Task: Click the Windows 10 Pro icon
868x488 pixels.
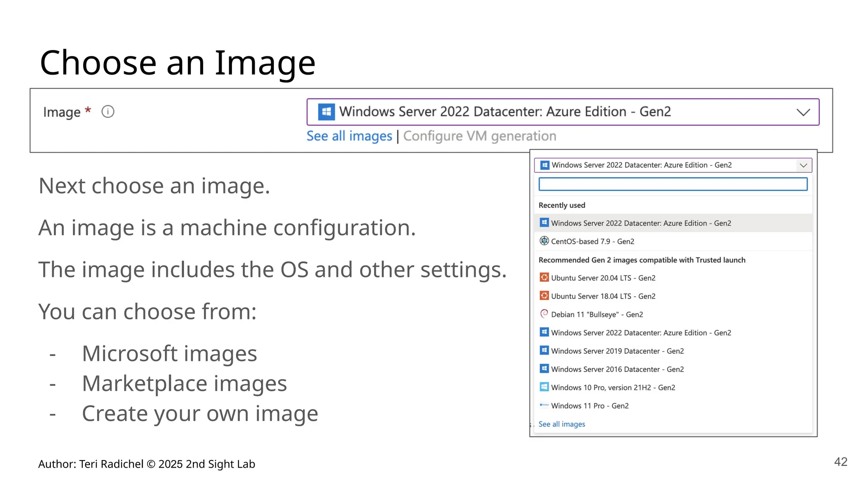Action: tap(544, 387)
